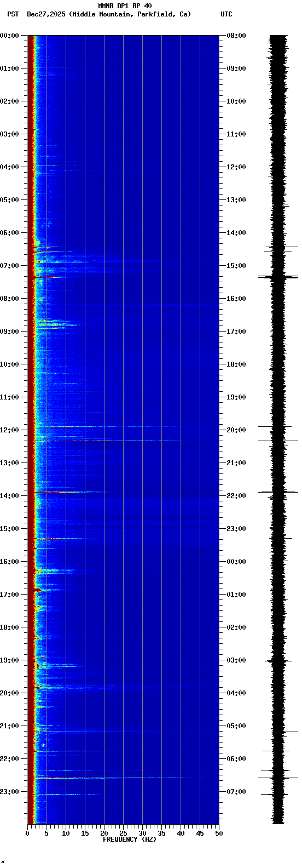This screenshot has width=302, height=868.
Task: Click the 21:00 label on the PST axis
Action: pyautogui.click(x=9, y=726)
